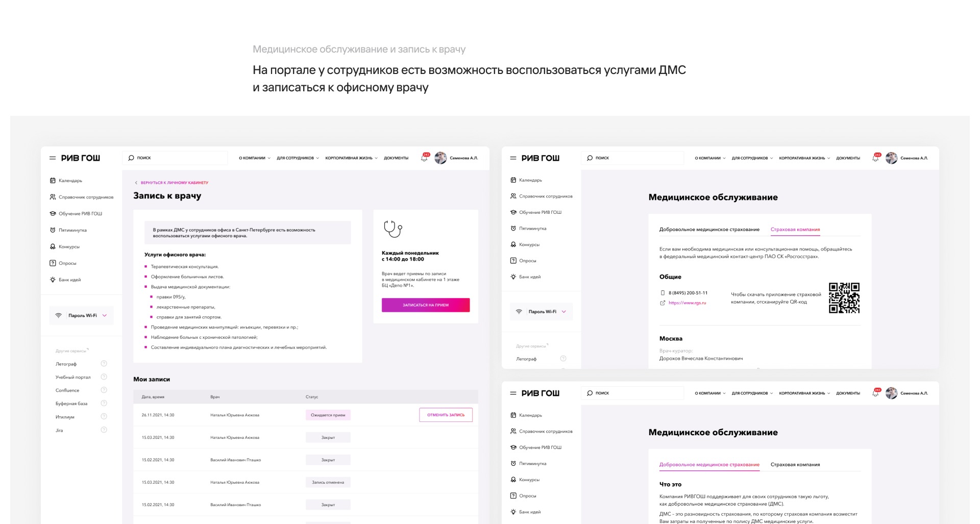The height and width of the screenshot is (524, 980).
Task: Click the help icon next to Летограф
Action: [104, 363]
